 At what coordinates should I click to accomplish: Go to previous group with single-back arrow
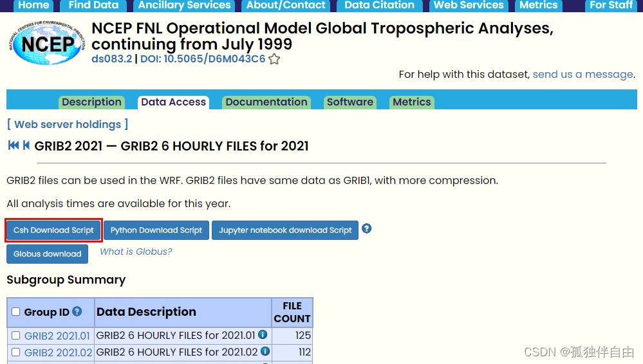[x=26, y=145]
